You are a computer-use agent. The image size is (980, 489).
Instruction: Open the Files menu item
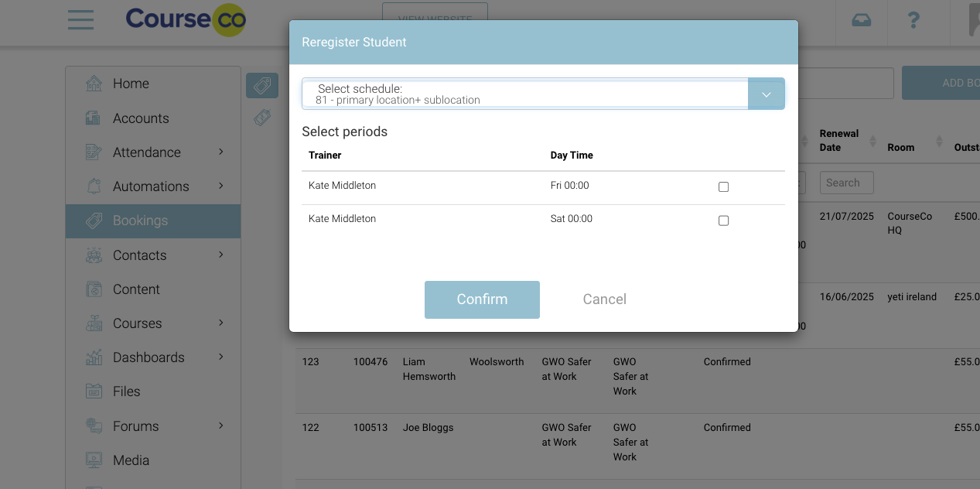pos(126,392)
